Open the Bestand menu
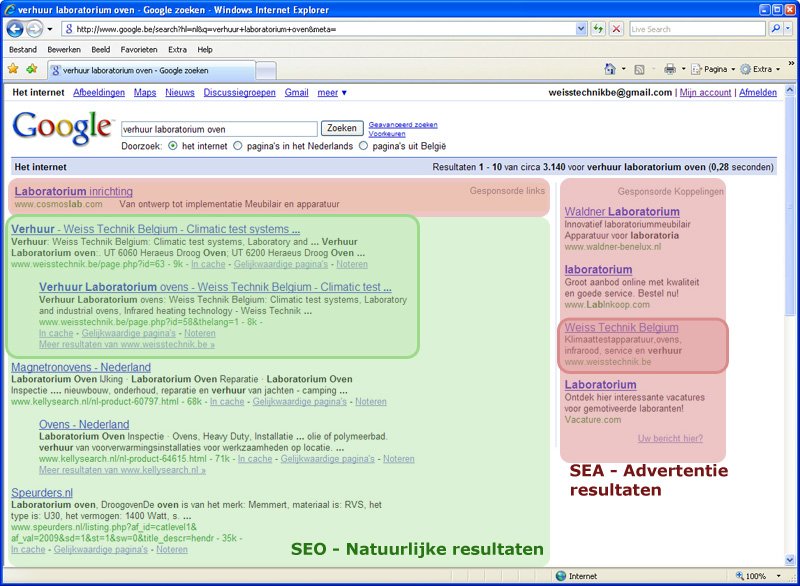Image resolution: width=800 pixels, height=586 pixels. click(23, 49)
